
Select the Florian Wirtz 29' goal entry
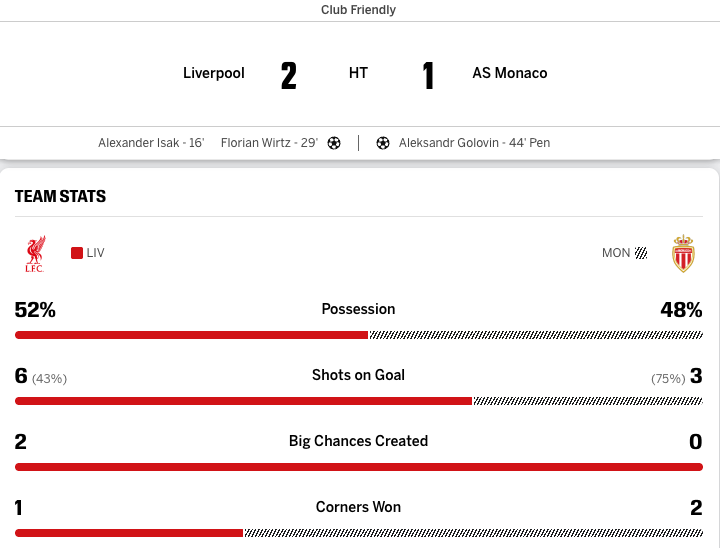coord(269,143)
